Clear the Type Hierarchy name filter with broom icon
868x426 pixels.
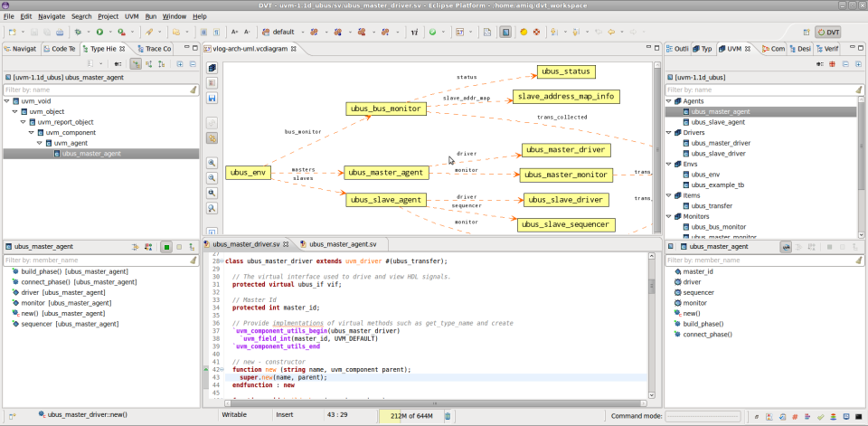[x=193, y=90]
